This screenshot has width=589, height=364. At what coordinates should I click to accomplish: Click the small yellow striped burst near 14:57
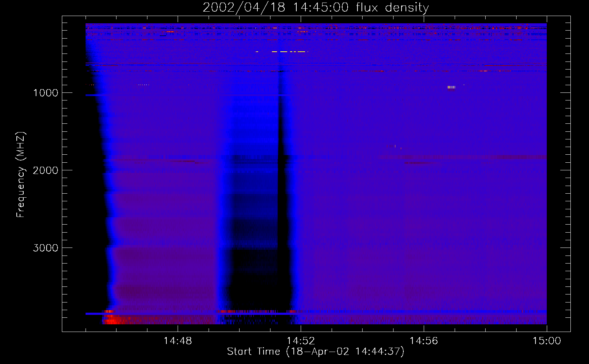pyautogui.click(x=451, y=87)
